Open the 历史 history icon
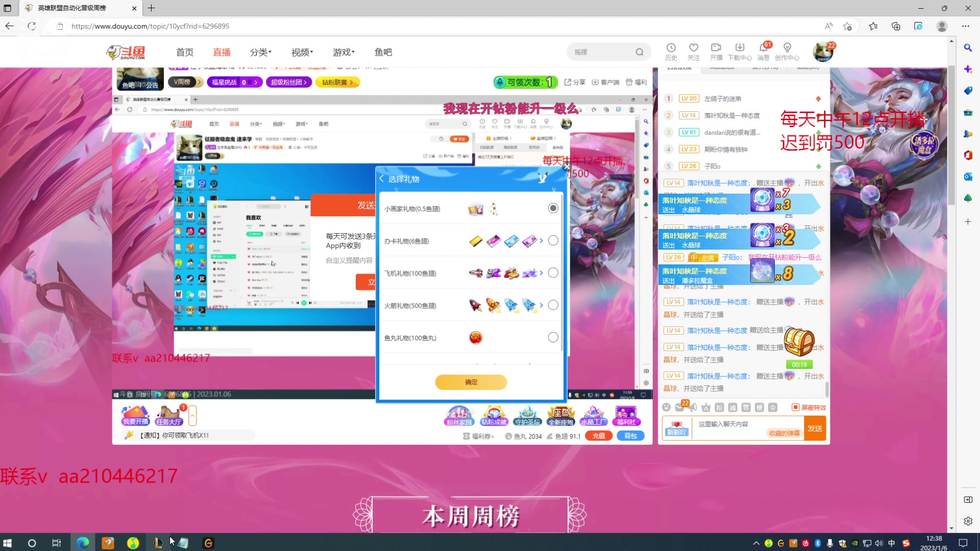The width and height of the screenshot is (980, 551). [671, 52]
